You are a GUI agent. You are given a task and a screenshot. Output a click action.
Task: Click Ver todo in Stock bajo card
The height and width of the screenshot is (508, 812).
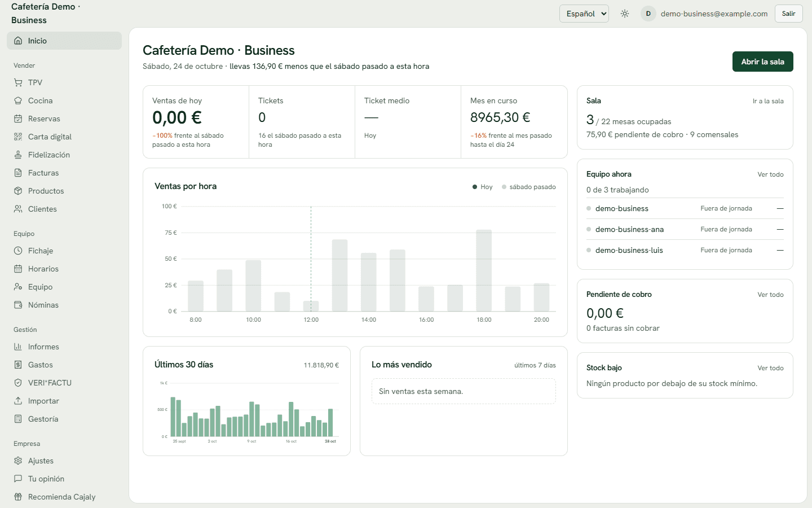pos(770,368)
